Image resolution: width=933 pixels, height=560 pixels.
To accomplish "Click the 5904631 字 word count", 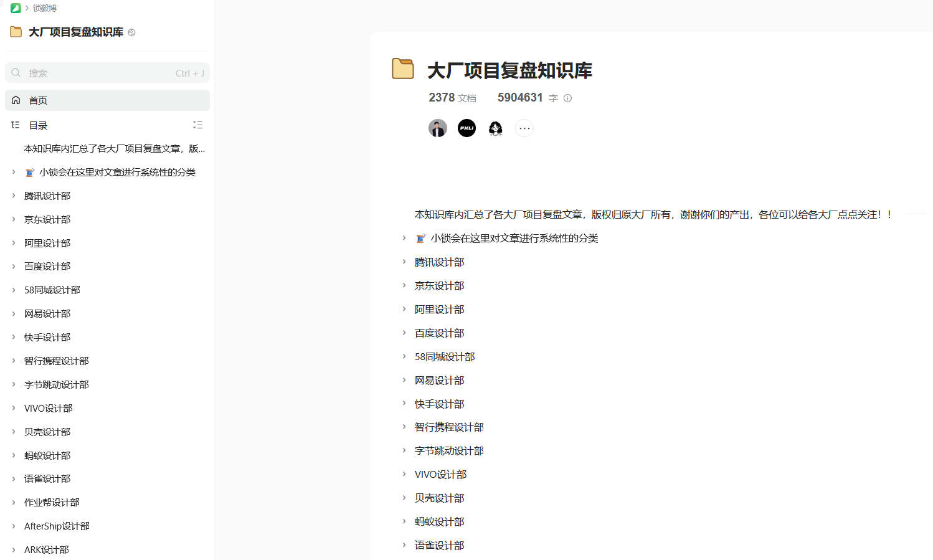I will pyautogui.click(x=528, y=98).
